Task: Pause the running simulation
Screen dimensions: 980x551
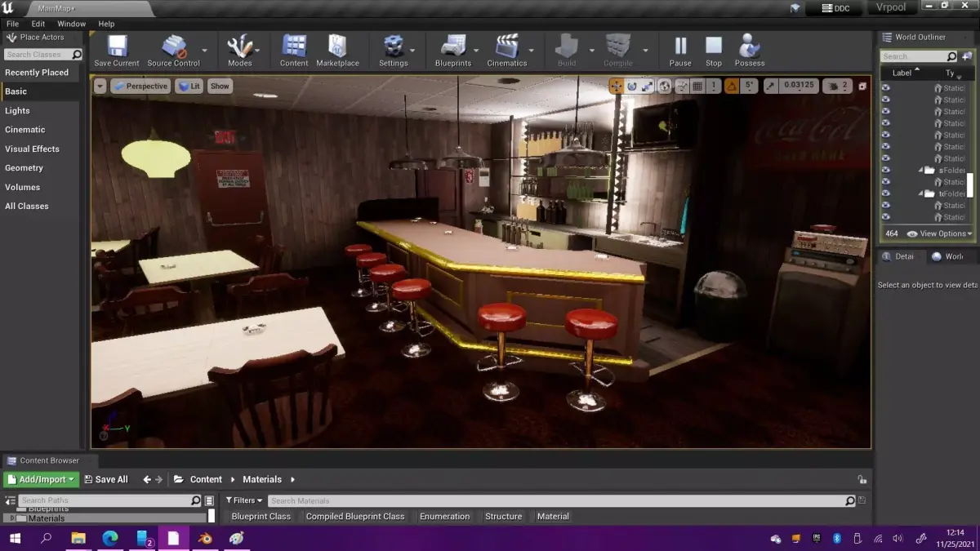Action: [x=680, y=50]
